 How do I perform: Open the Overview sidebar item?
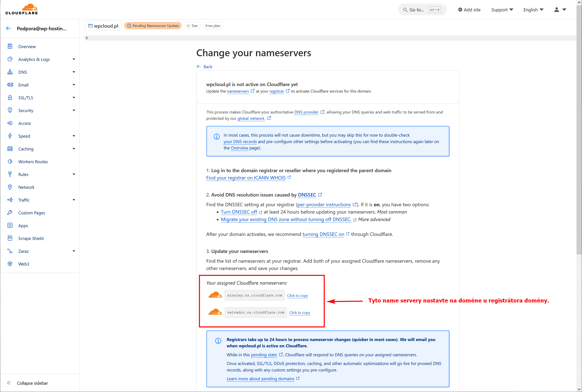27,46
